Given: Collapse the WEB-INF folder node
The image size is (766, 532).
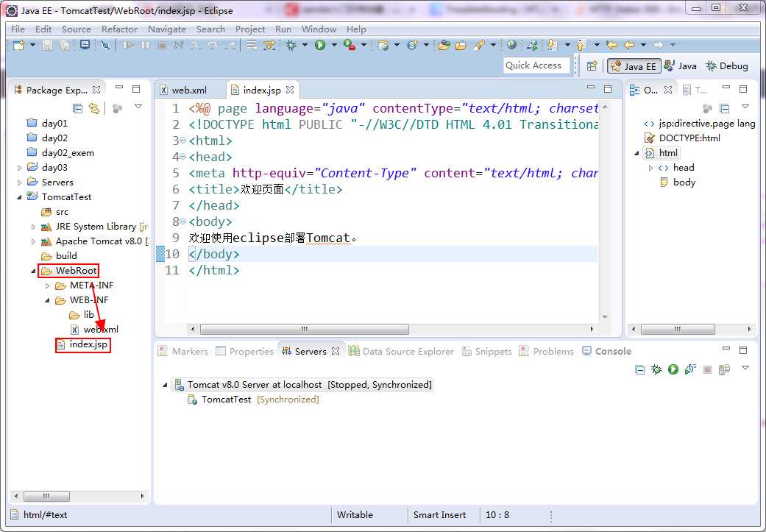Looking at the screenshot, I should pos(47,300).
